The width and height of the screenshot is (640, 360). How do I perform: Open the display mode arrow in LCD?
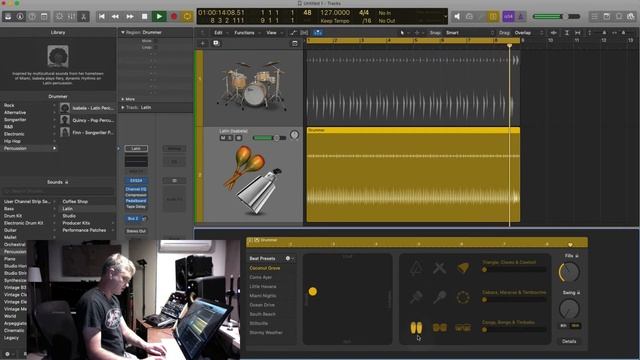point(445,17)
